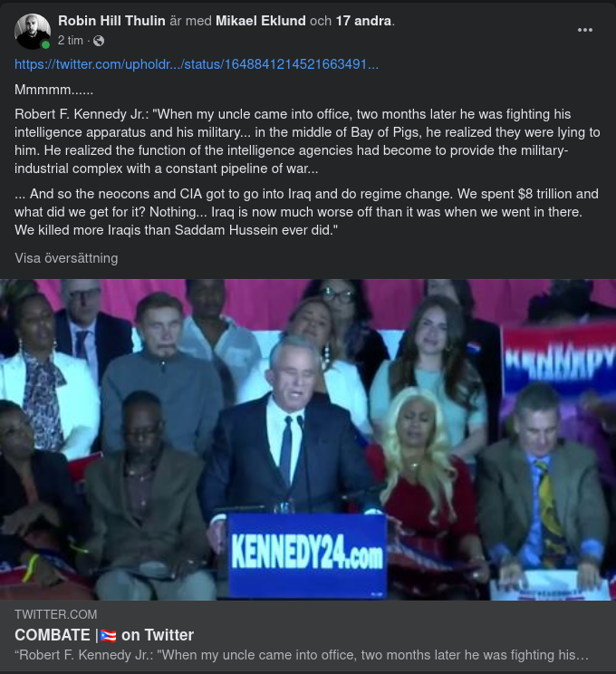Click the public audience globe icon
The width and height of the screenshot is (616, 674).
point(99,41)
